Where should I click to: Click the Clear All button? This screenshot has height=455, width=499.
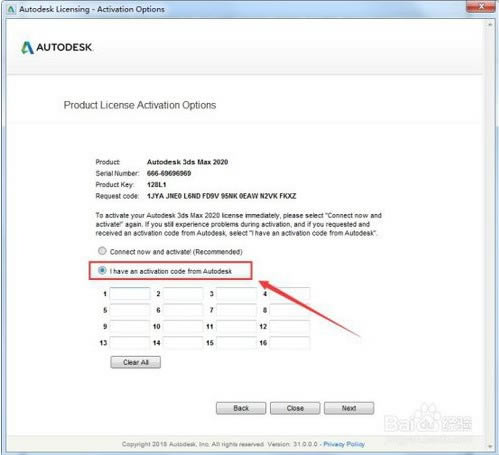coord(136,362)
